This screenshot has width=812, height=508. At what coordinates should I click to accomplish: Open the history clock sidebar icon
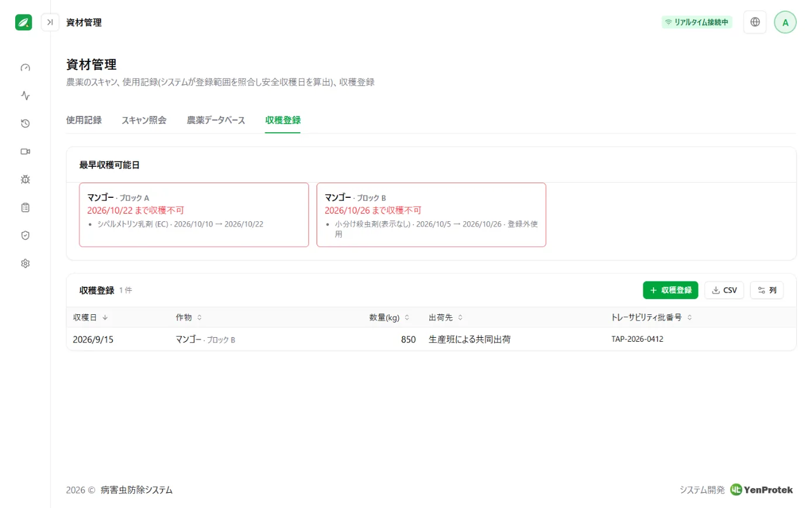click(x=25, y=123)
